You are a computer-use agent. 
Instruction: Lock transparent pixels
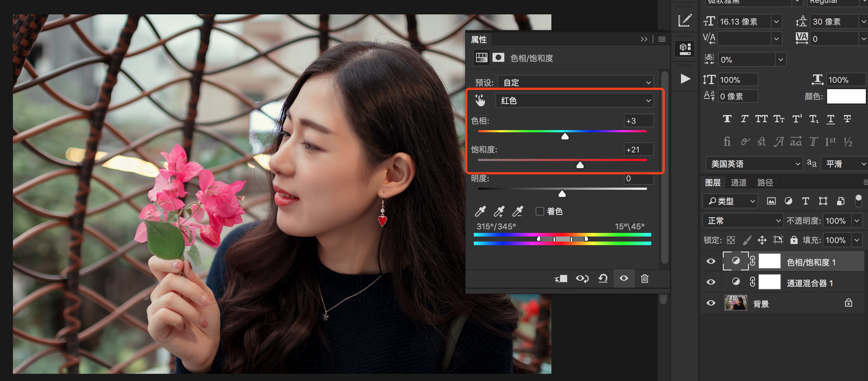pyautogui.click(x=731, y=240)
